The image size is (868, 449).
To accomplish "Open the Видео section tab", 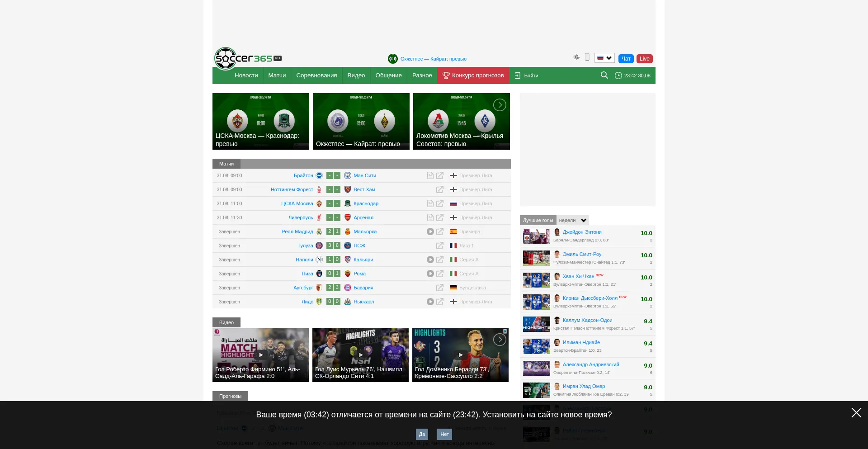I will [226, 322].
